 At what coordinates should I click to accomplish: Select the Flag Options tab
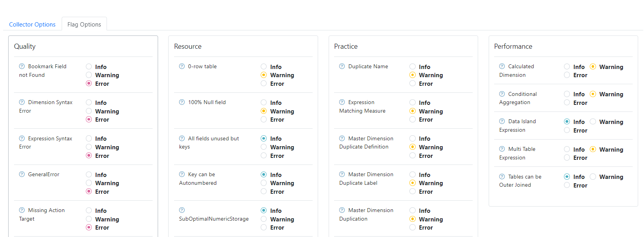click(x=84, y=24)
